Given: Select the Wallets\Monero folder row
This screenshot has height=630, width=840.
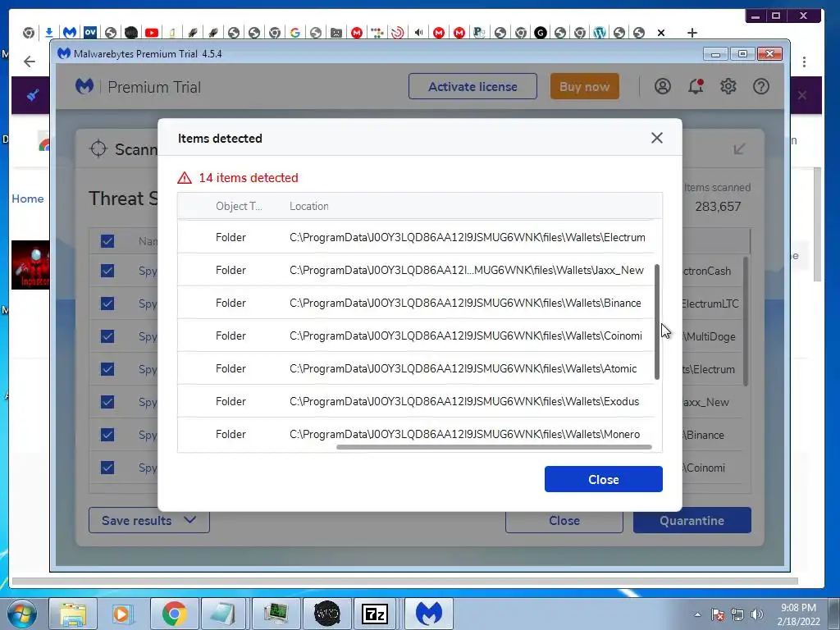Looking at the screenshot, I should coord(417,434).
